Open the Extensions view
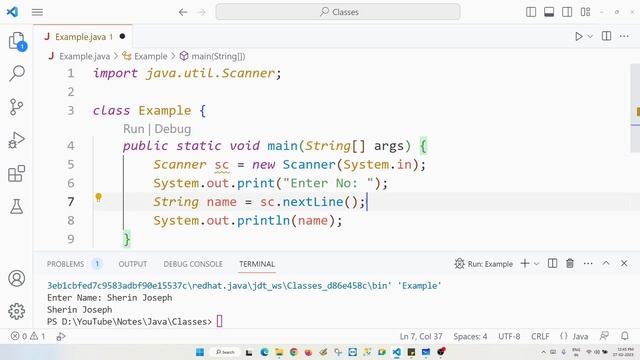640x360 pixels. [17, 173]
